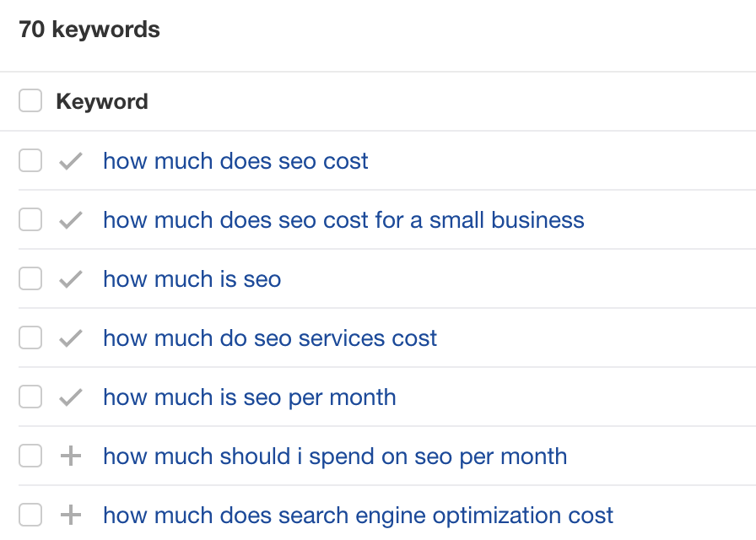The height and width of the screenshot is (540, 756).
Task: Click the plus icon beside "how much does search engine optimization cost"
Action: click(71, 515)
